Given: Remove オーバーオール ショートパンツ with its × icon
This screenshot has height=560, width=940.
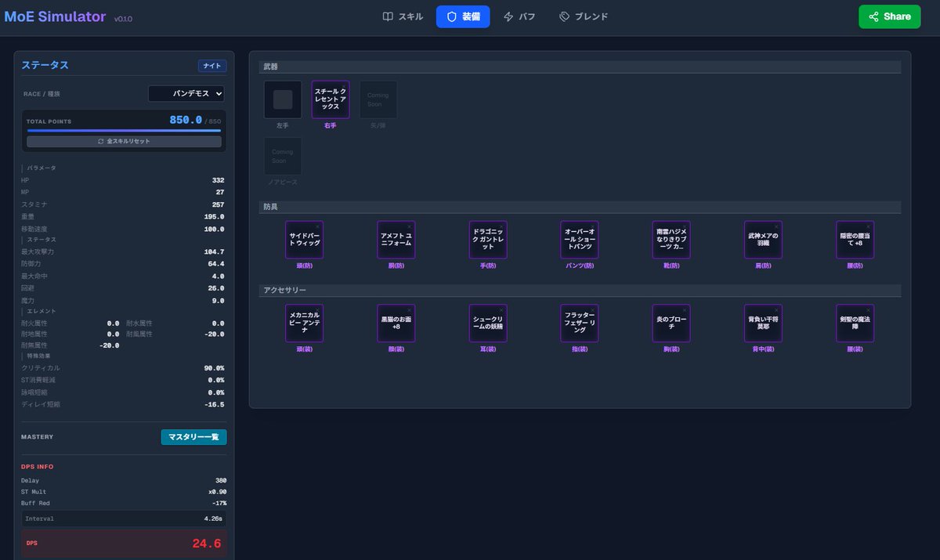Looking at the screenshot, I should coord(592,226).
